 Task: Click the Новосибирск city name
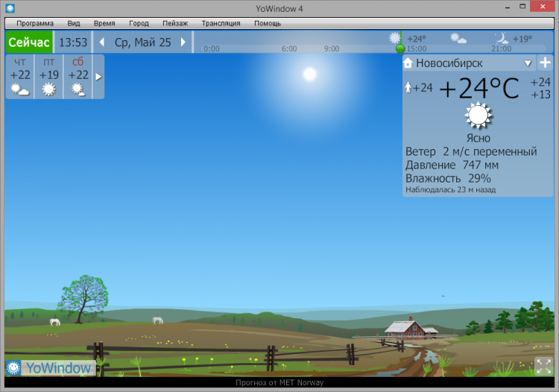449,63
